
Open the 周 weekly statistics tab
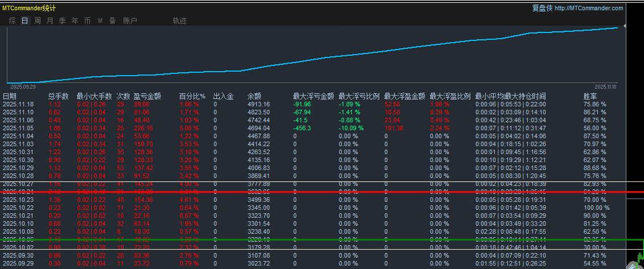[38, 20]
